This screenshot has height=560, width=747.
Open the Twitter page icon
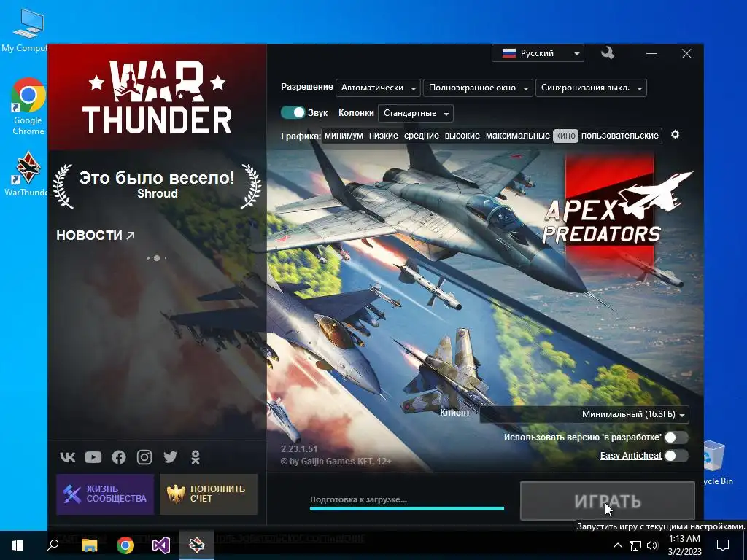click(170, 457)
